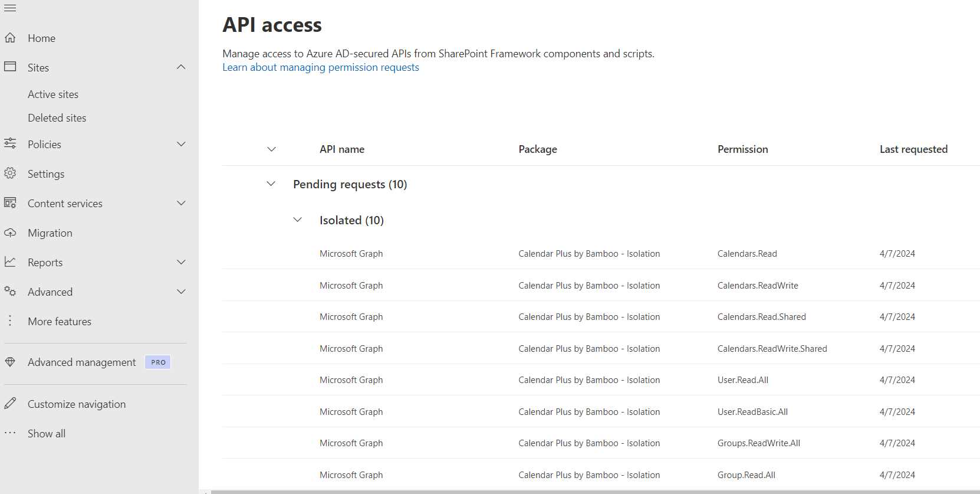Click package name in Calendars.ReadWrite row

[x=589, y=286]
